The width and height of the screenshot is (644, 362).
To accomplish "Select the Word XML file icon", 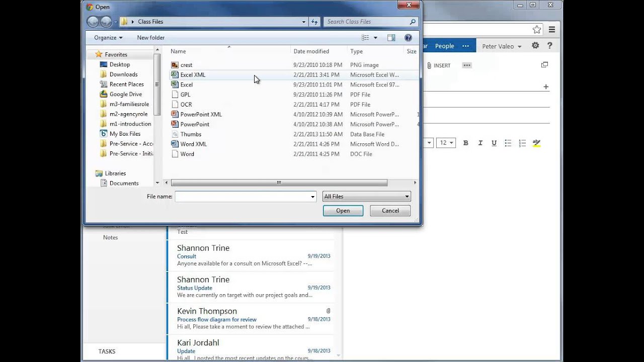I will [175, 144].
